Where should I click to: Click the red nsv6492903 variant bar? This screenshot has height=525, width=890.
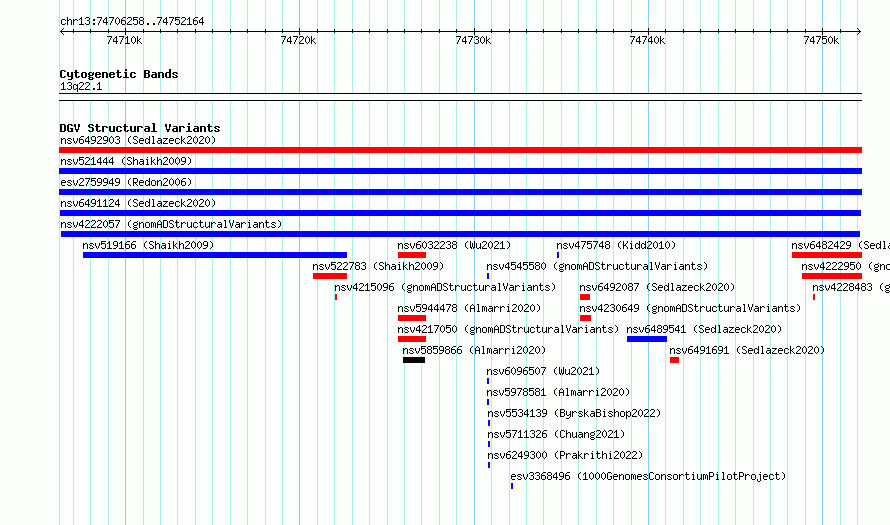pos(460,150)
